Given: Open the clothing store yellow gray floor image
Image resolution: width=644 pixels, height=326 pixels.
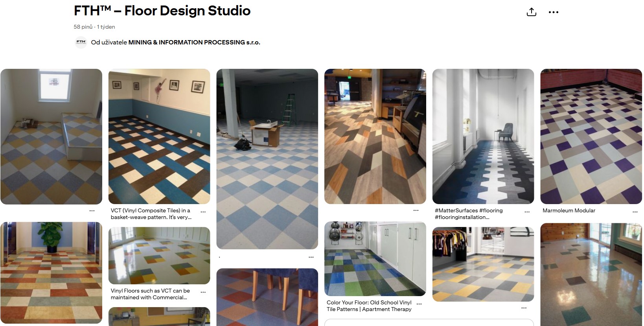Looking at the screenshot, I should (x=483, y=264).
